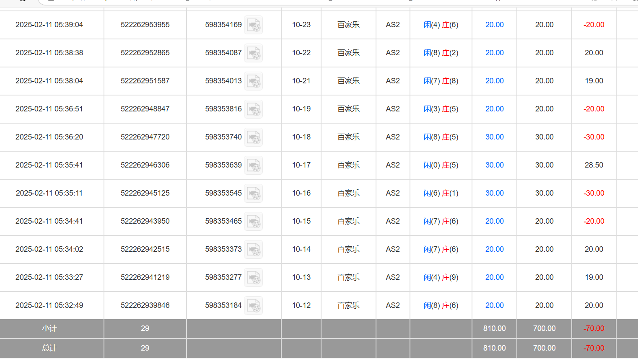Open blue 20.00 bet amount in 10-23 row
This screenshot has height=364, width=638.
pos(494,25)
